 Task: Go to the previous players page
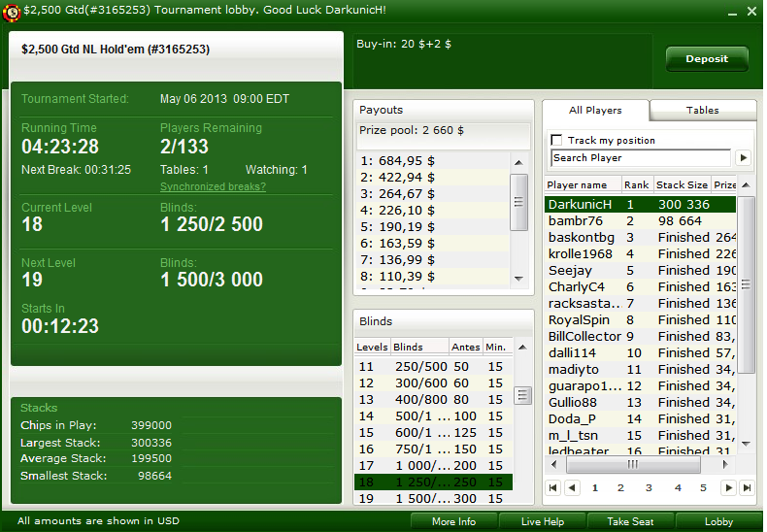[572, 487]
